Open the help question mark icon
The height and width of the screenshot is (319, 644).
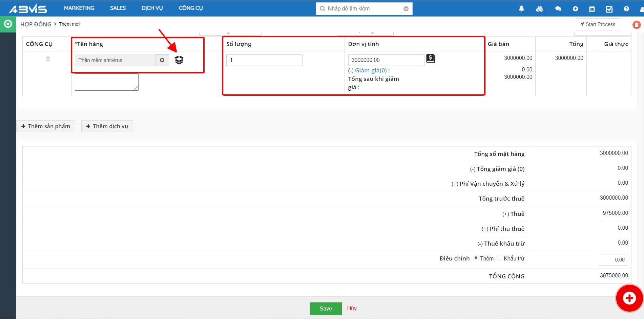tap(626, 9)
